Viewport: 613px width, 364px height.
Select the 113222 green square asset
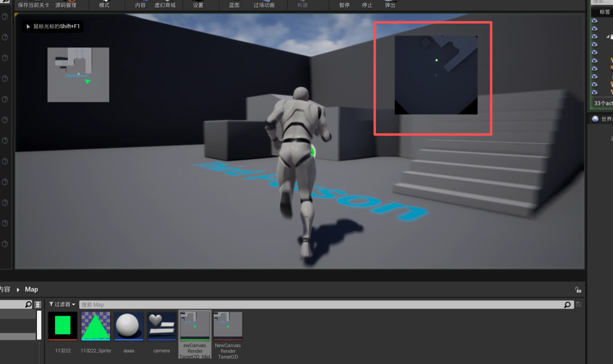click(63, 333)
